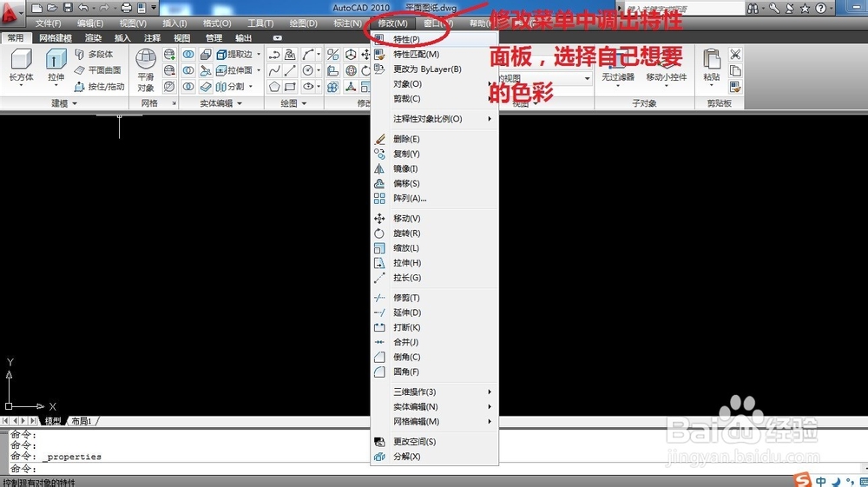Click the search keyword input box
The height and width of the screenshot is (487, 868).
coord(684,9)
